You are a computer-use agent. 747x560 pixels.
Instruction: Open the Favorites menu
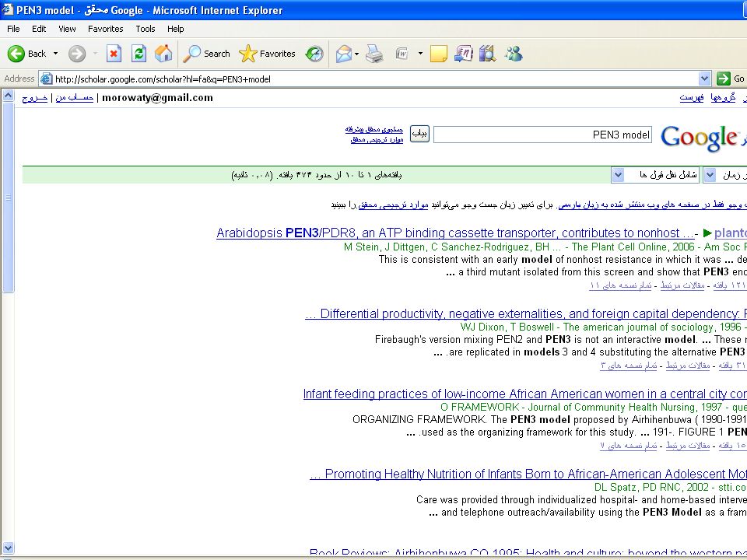tap(105, 29)
